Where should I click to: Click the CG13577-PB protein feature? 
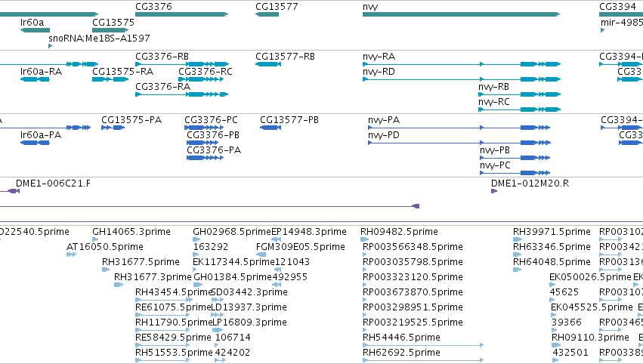tap(270, 128)
